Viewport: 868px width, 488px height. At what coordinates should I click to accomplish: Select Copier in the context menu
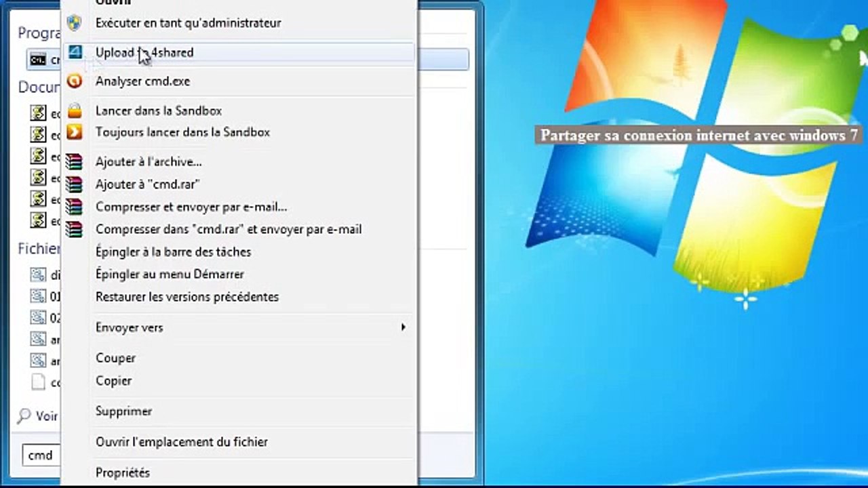click(x=114, y=381)
